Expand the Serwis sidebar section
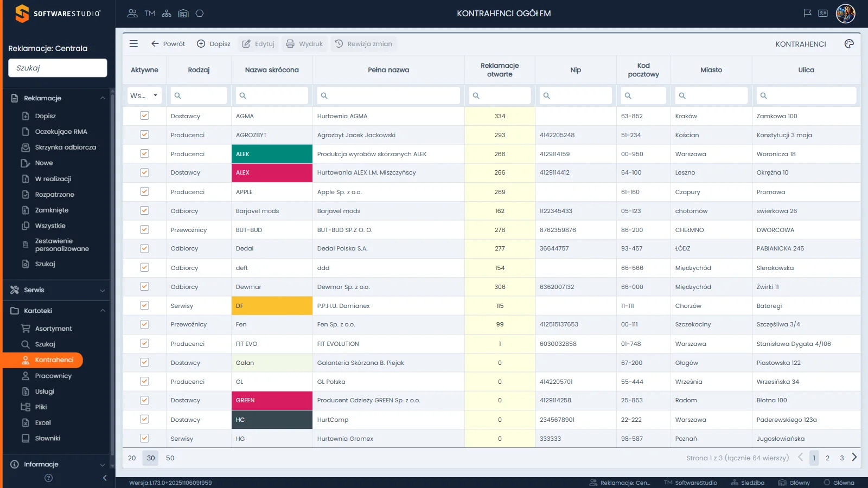 pyautogui.click(x=103, y=291)
